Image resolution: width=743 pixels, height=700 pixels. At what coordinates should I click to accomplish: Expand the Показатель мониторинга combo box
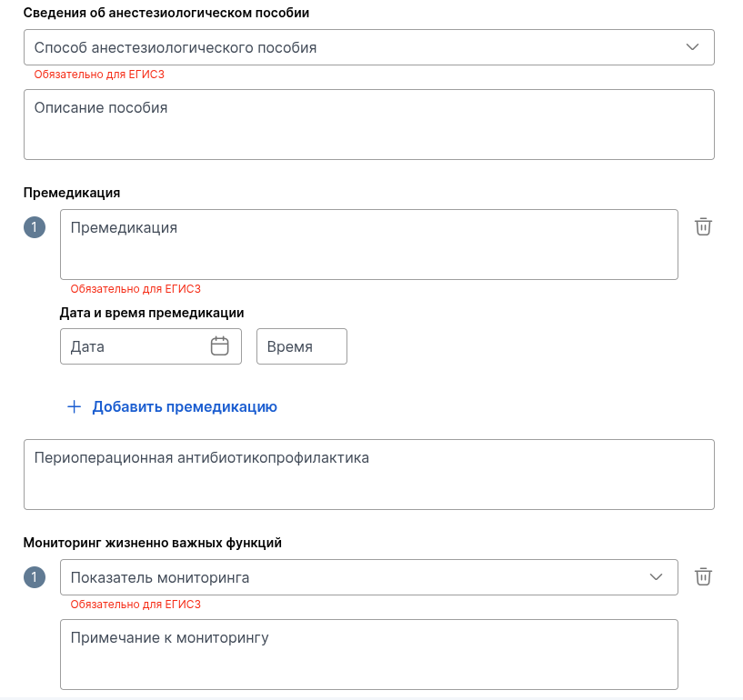point(369,577)
